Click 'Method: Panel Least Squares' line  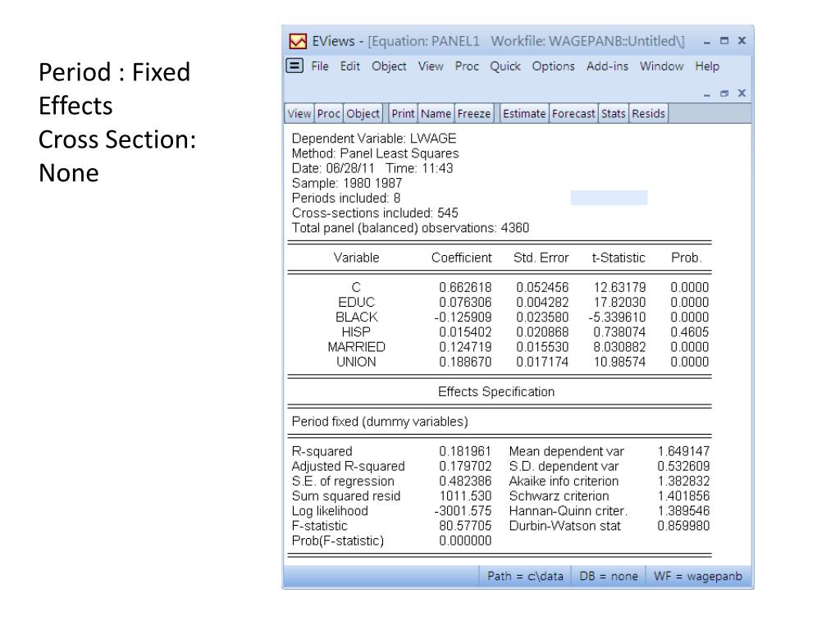click(x=375, y=153)
